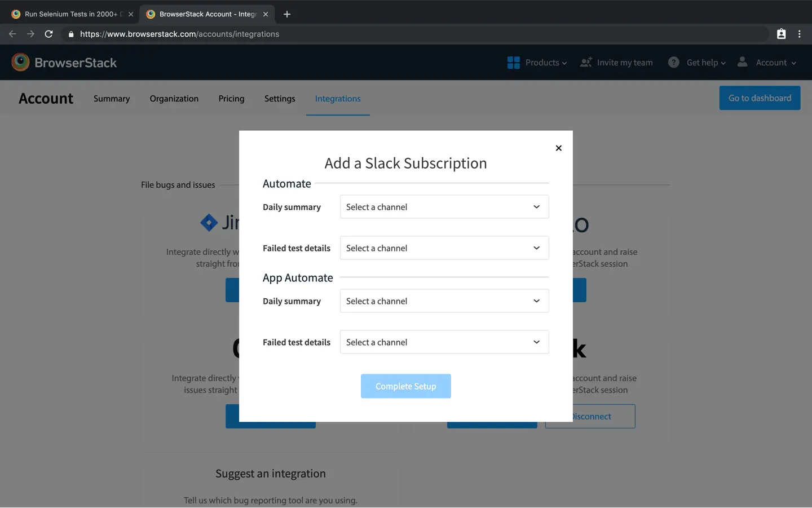
Task: Switch to Run Selenium Tests browser tab
Action: (70, 14)
